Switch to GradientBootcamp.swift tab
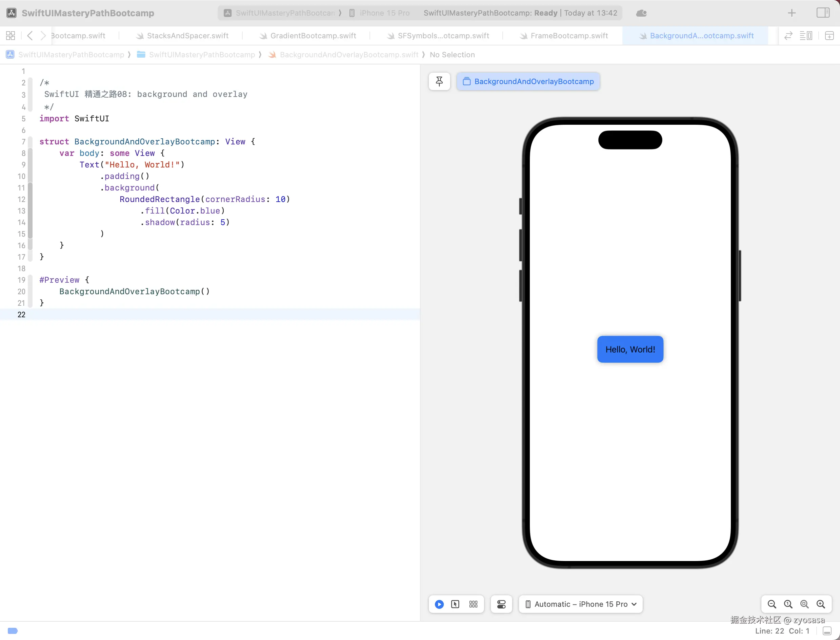Image resolution: width=840 pixels, height=640 pixels. click(x=313, y=36)
